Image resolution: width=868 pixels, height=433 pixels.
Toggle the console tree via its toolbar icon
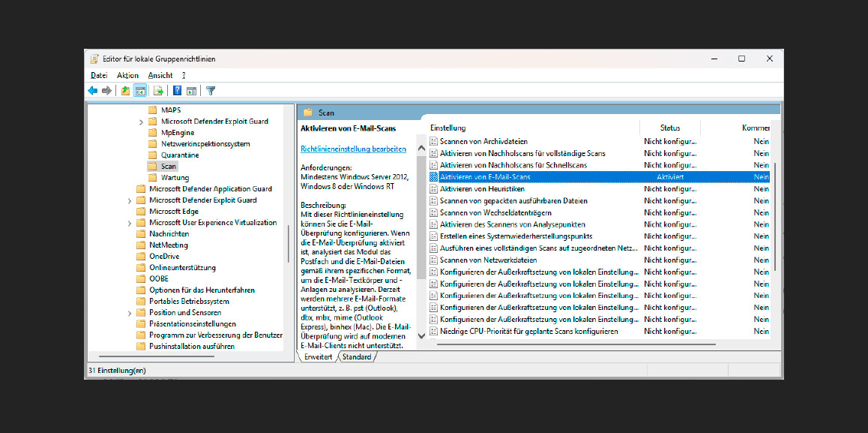tap(139, 90)
